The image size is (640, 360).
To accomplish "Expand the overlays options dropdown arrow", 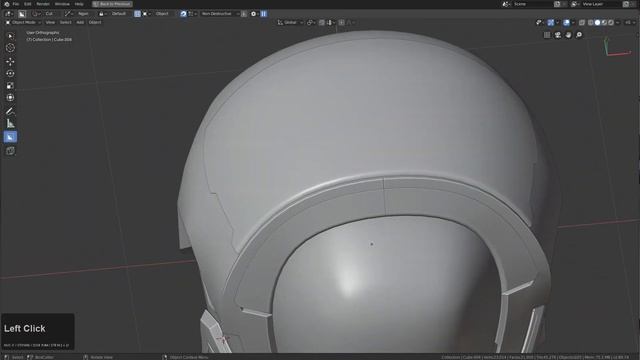I will [573, 22].
